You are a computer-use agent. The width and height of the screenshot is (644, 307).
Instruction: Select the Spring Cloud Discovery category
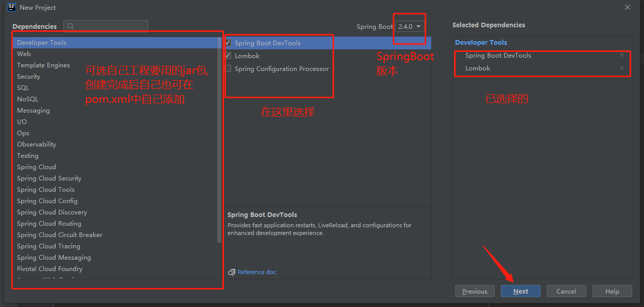117,212
